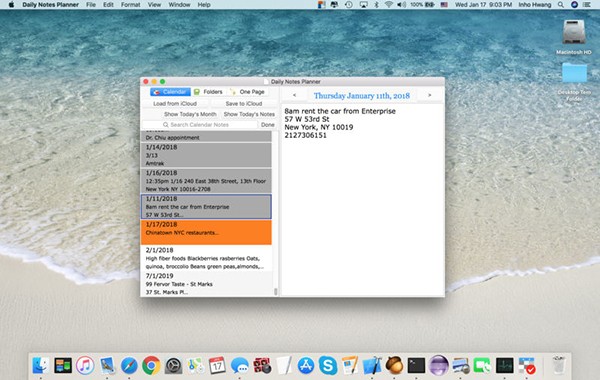Open Wi-Fi status menu
Image resolution: width=600 pixels, height=380 pixels.
[389, 5]
